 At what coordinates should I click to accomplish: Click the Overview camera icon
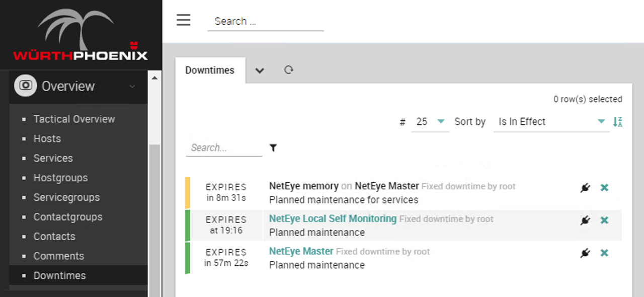click(25, 86)
